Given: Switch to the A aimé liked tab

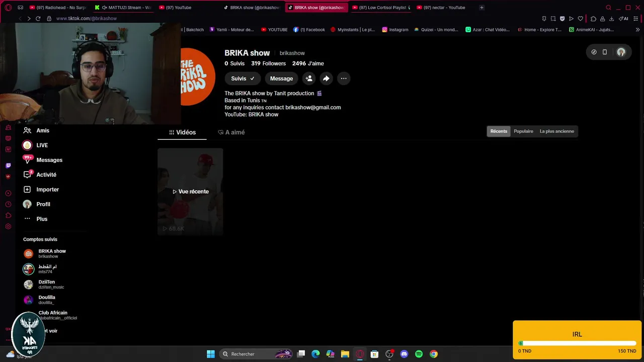Looking at the screenshot, I should coord(231,132).
